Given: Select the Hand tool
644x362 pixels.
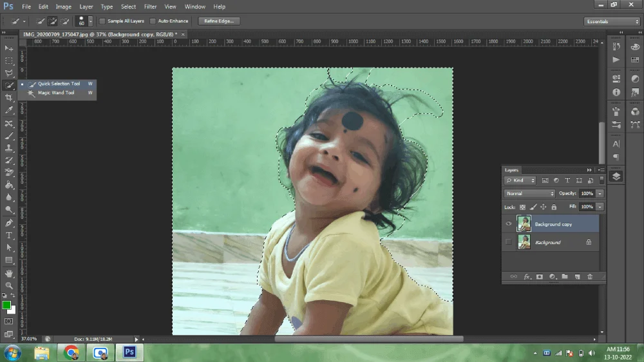Looking at the screenshot, I should coord(8,274).
